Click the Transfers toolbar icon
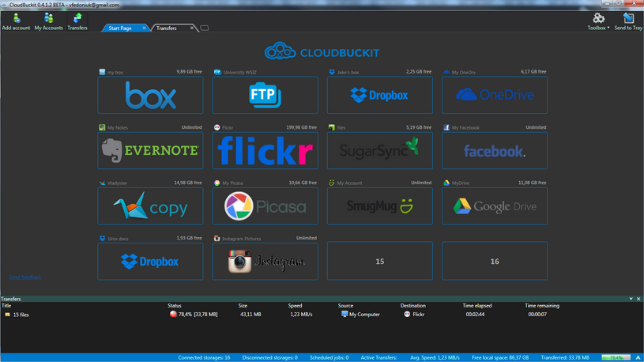 pos(77,21)
